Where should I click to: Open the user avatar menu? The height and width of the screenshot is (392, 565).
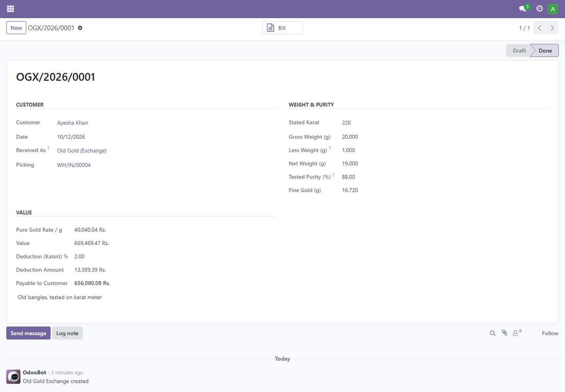[552, 8]
